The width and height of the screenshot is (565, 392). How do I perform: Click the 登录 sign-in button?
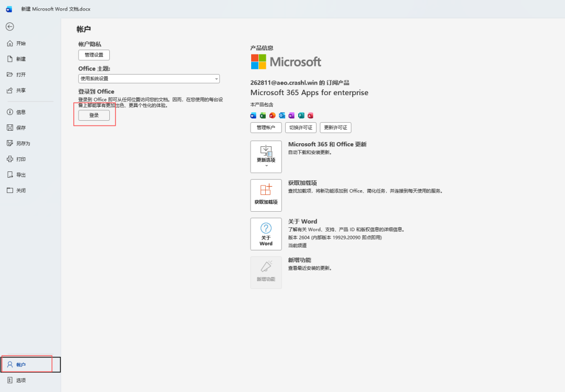click(x=94, y=115)
